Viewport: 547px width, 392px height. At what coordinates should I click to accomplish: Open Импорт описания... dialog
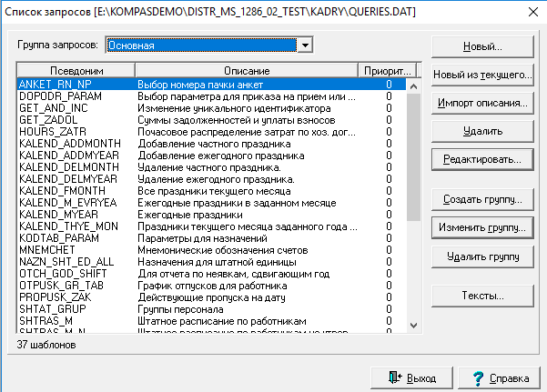click(482, 104)
